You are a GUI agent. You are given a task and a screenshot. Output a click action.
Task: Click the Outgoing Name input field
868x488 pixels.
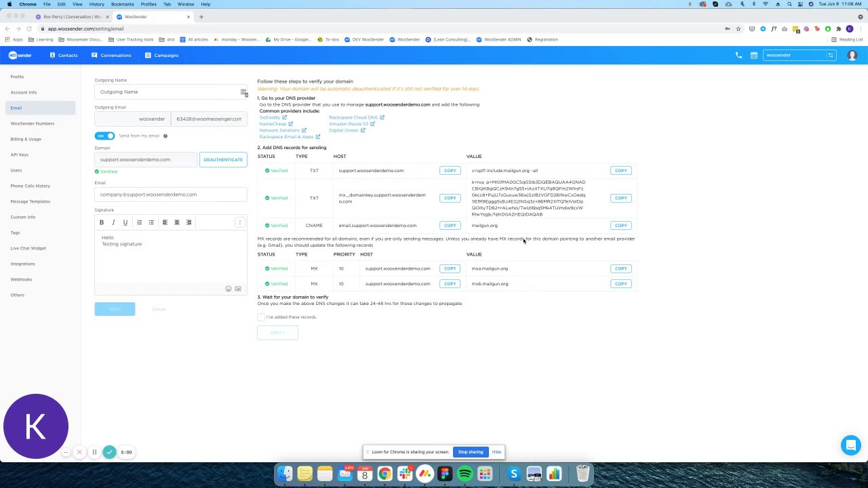(x=171, y=91)
